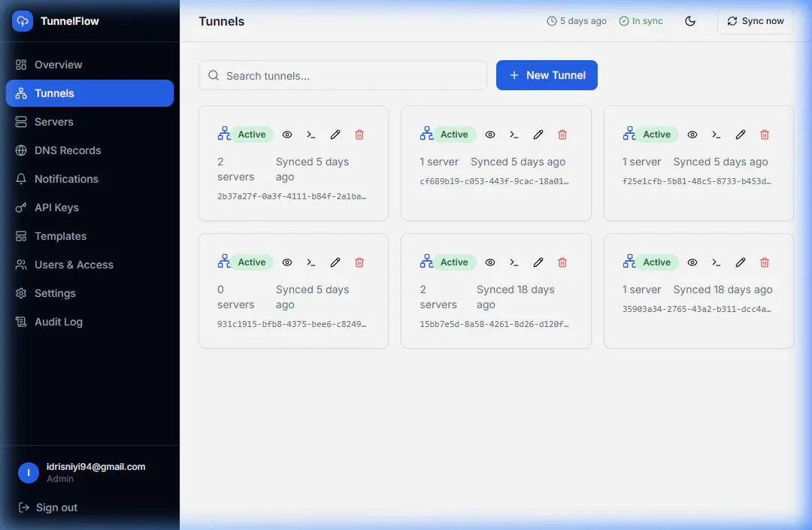Edit tunnel 15bb7e5d with pencil icon
The image size is (812, 530).
click(538, 262)
